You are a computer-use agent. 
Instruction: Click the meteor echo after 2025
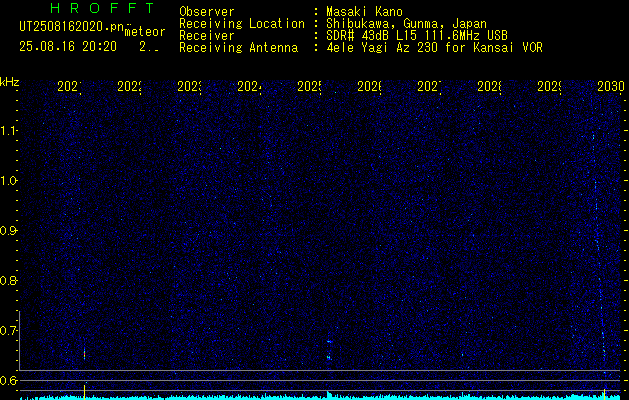point(329,349)
